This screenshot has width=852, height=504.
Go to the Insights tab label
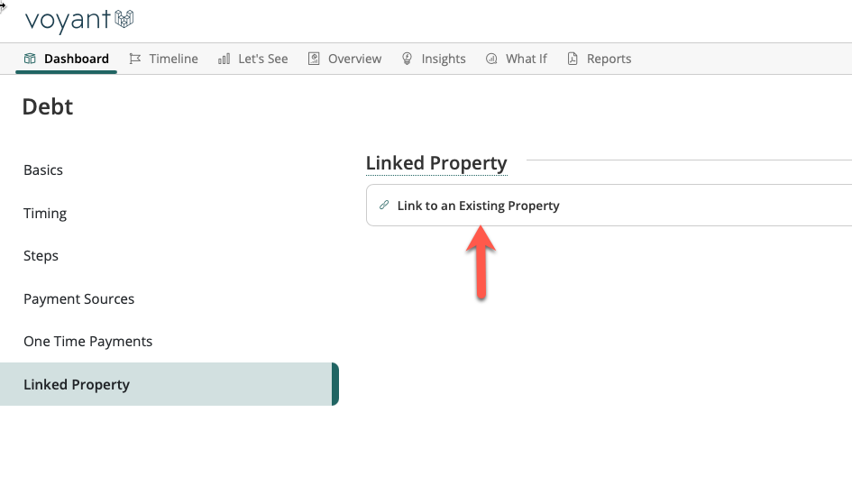tap(444, 59)
